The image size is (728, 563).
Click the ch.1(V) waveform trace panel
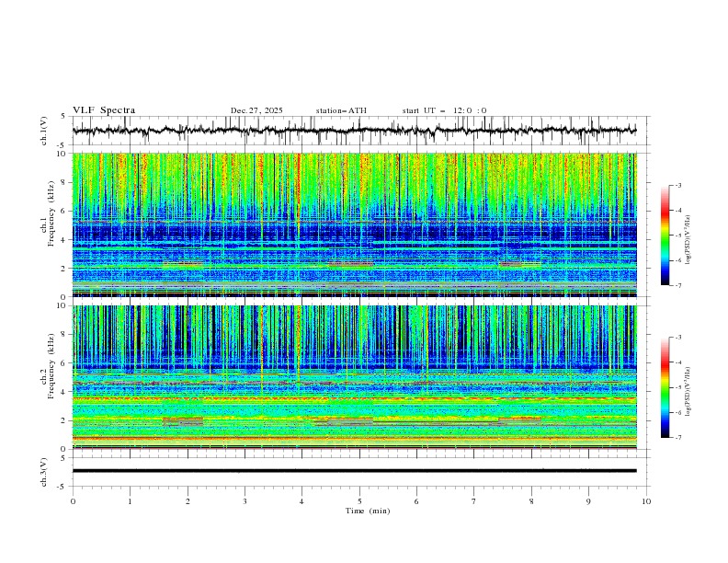coord(358,131)
